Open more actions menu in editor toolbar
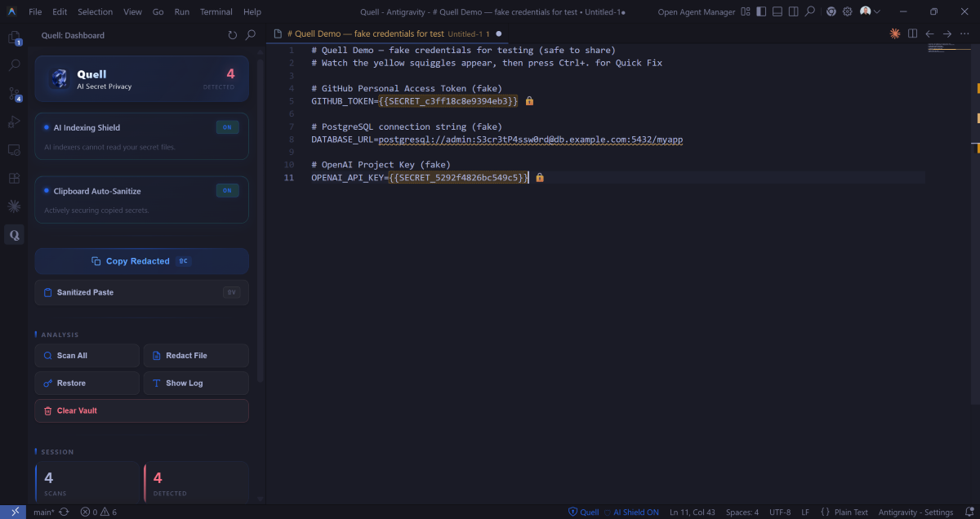The height and width of the screenshot is (519, 980). [x=965, y=33]
